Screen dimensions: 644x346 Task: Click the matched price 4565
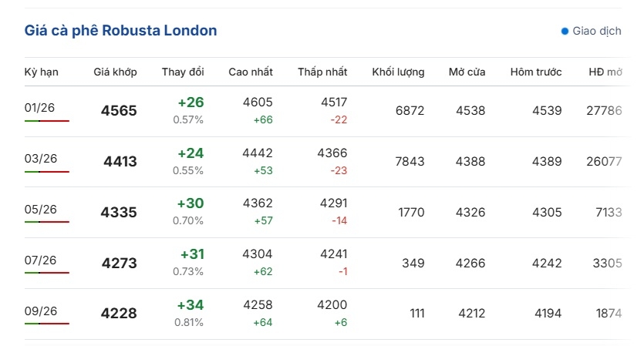(x=119, y=111)
